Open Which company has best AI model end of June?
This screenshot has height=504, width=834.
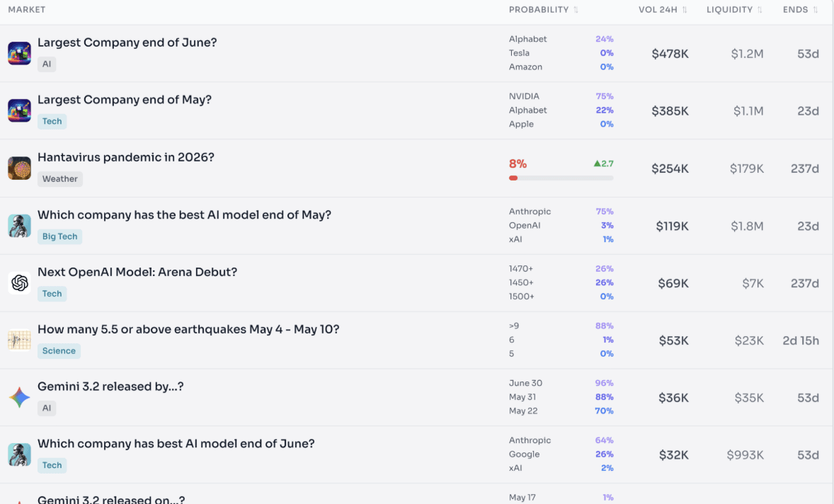coord(176,444)
